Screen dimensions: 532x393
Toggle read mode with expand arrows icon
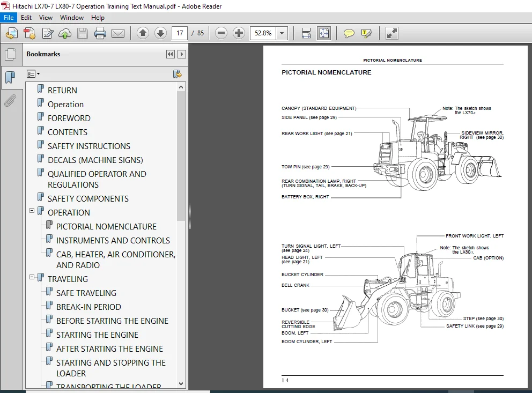[x=392, y=33]
